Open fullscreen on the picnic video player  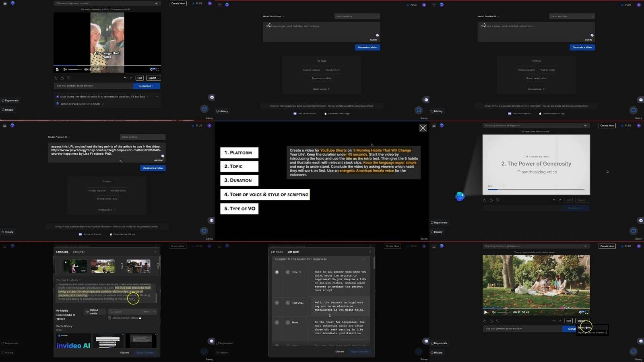587,312
